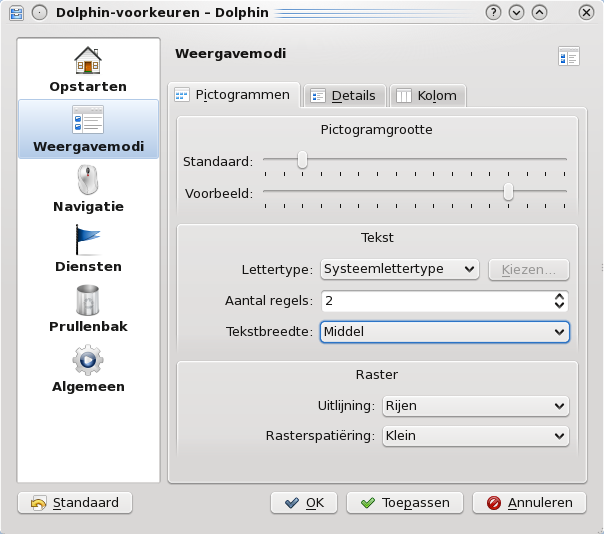Open the Opstarten house icon section
The image size is (604, 534).
pyautogui.click(x=88, y=61)
